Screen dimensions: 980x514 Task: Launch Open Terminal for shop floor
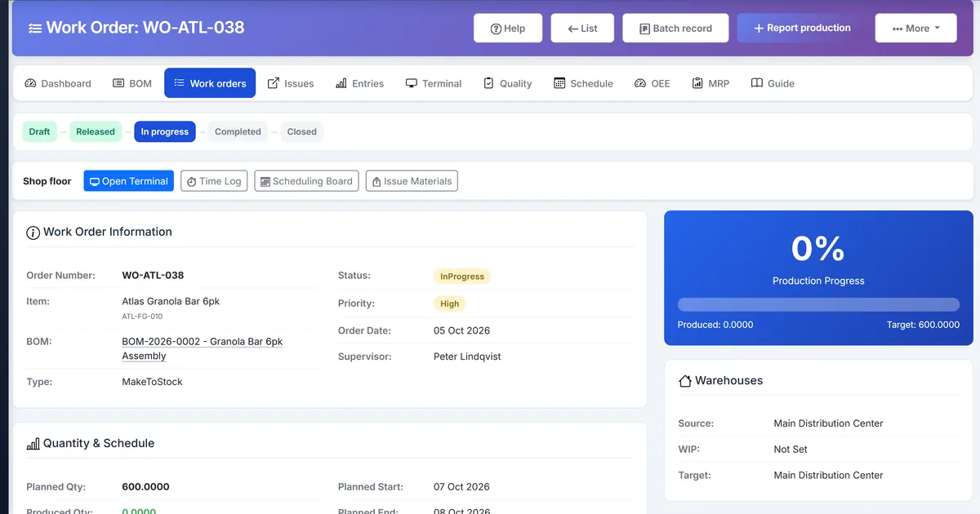[x=128, y=181]
